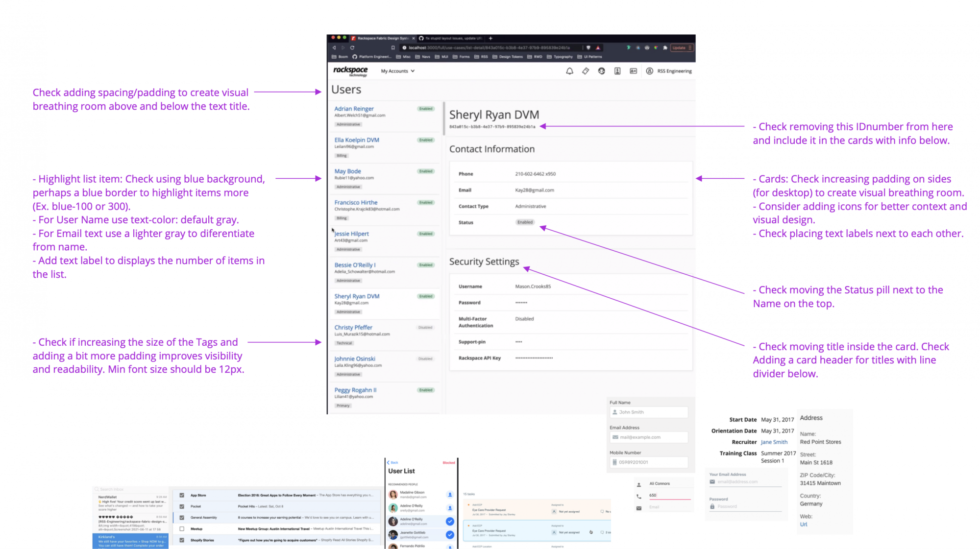Toggle the Shopify Stories checkbox
Screen dimensions: 980x549
tap(182, 540)
